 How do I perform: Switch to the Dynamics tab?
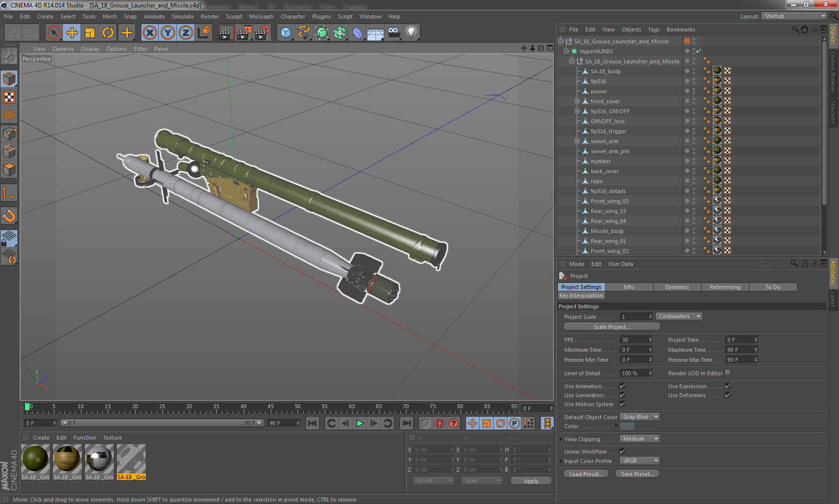677,287
